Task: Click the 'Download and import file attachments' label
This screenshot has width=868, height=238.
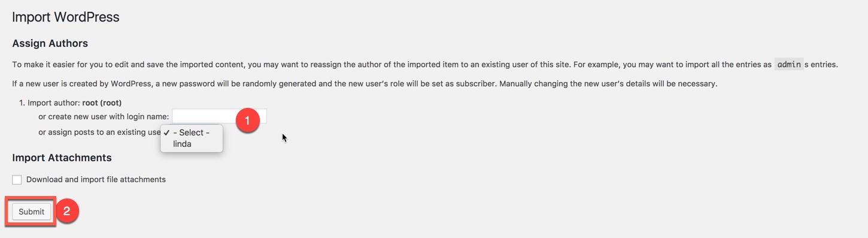Action: (96, 179)
